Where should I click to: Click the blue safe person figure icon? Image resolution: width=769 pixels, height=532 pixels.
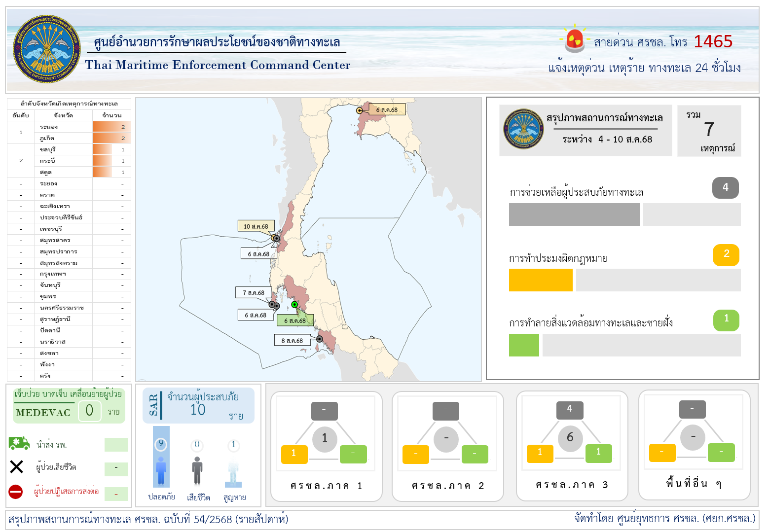tap(161, 470)
